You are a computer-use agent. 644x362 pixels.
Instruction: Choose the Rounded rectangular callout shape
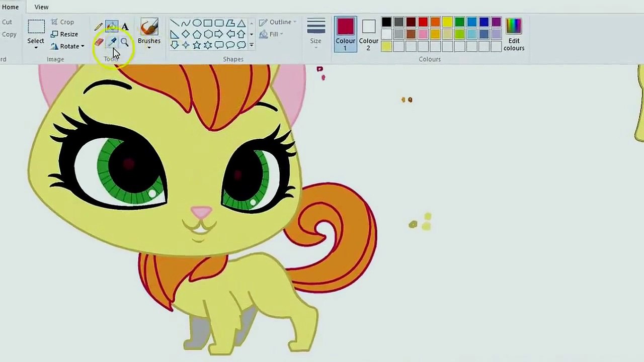(219, 45)
